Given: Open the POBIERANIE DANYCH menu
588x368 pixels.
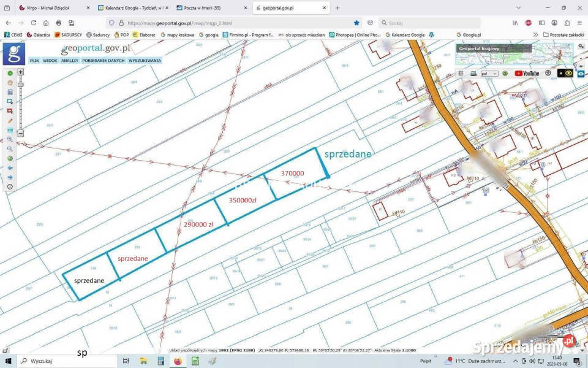Looking at the screenshot, I should coord(104,61).
